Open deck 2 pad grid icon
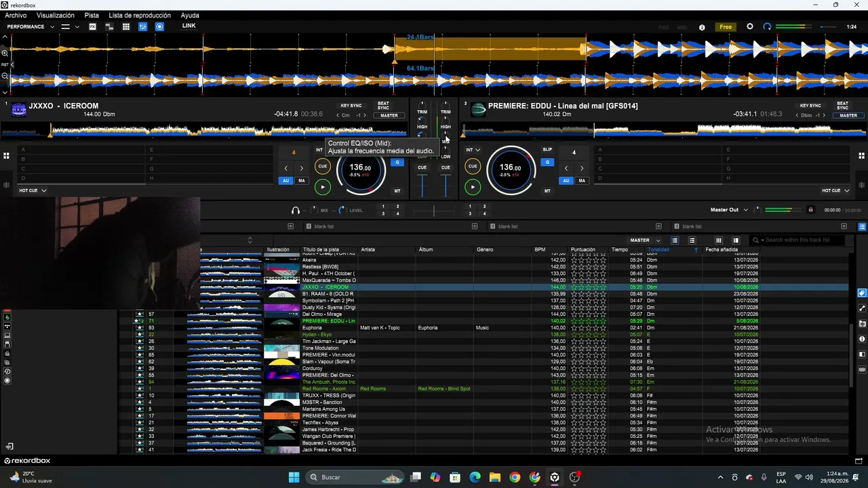 (x=862, y=156)
